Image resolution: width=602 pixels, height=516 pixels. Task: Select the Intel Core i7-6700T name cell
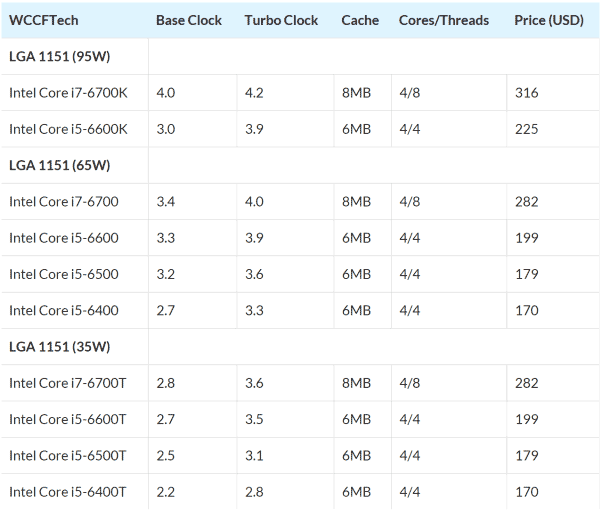tap(68, 383)
